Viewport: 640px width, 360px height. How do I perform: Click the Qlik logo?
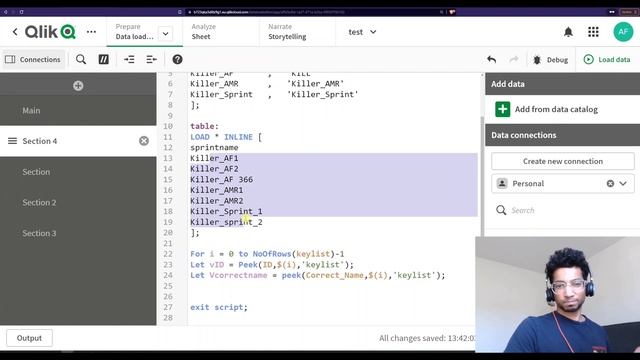(x=50, y=32)
